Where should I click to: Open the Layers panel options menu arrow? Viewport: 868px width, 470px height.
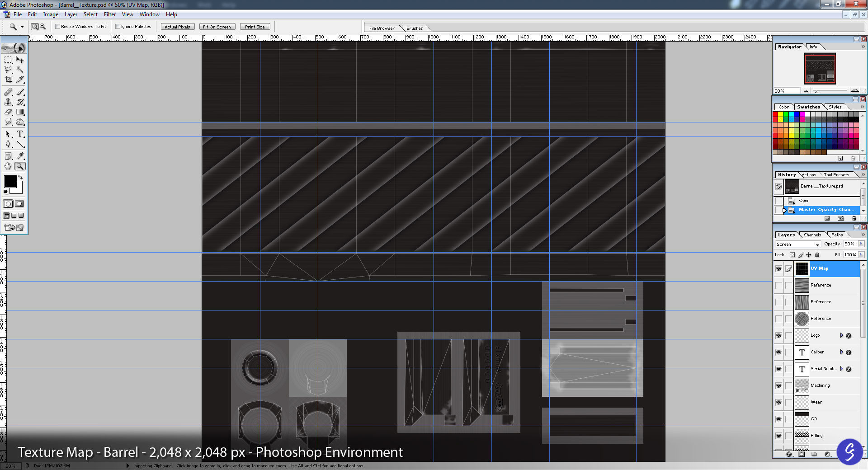tap(863, 235)
